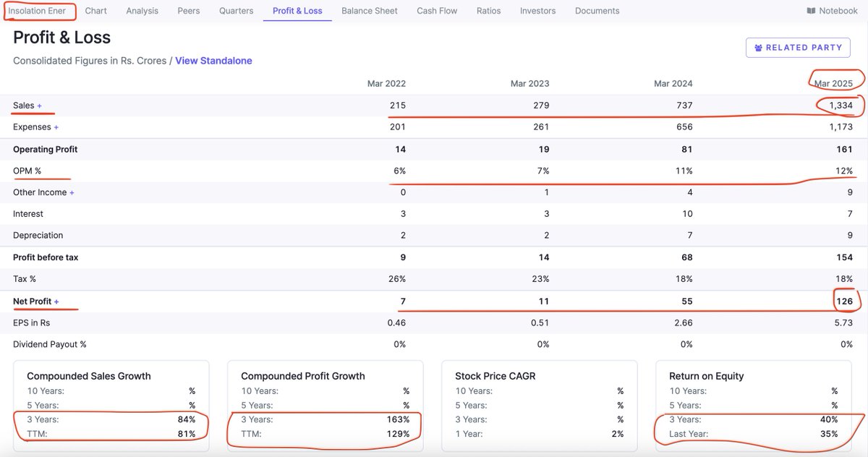This screenshot has height=457, width=868.
Task: Go to the Ratios tab
Action: pos(489,11)
